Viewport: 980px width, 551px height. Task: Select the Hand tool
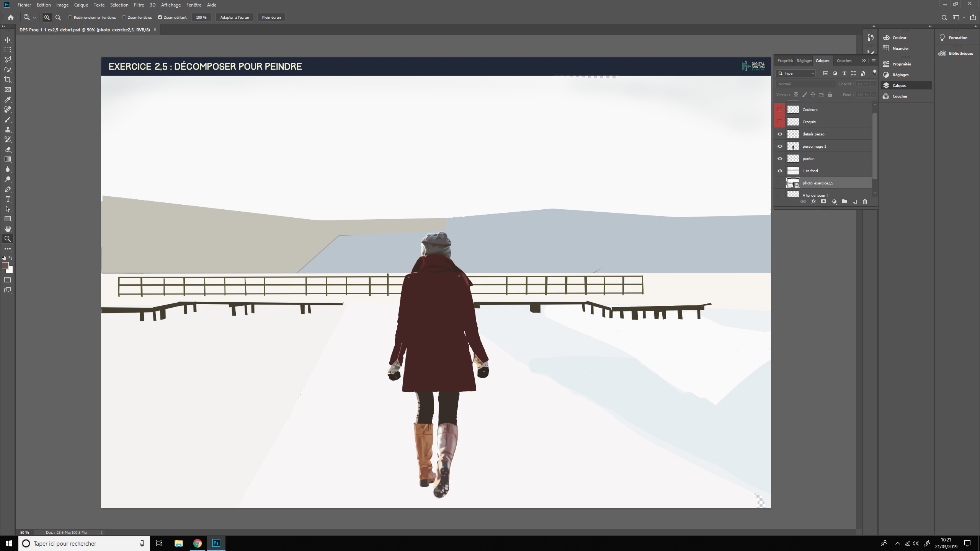8,229
